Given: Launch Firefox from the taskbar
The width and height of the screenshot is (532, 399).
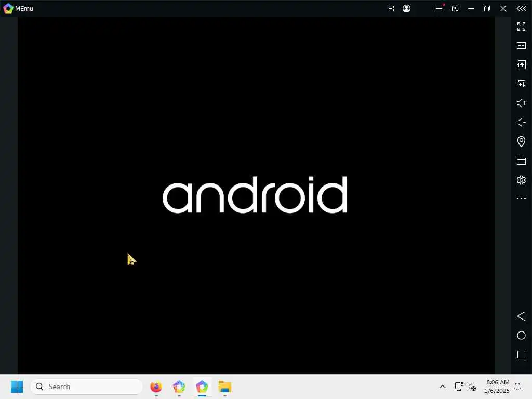Looking at the screenshot, I should (x=156, y=387).
